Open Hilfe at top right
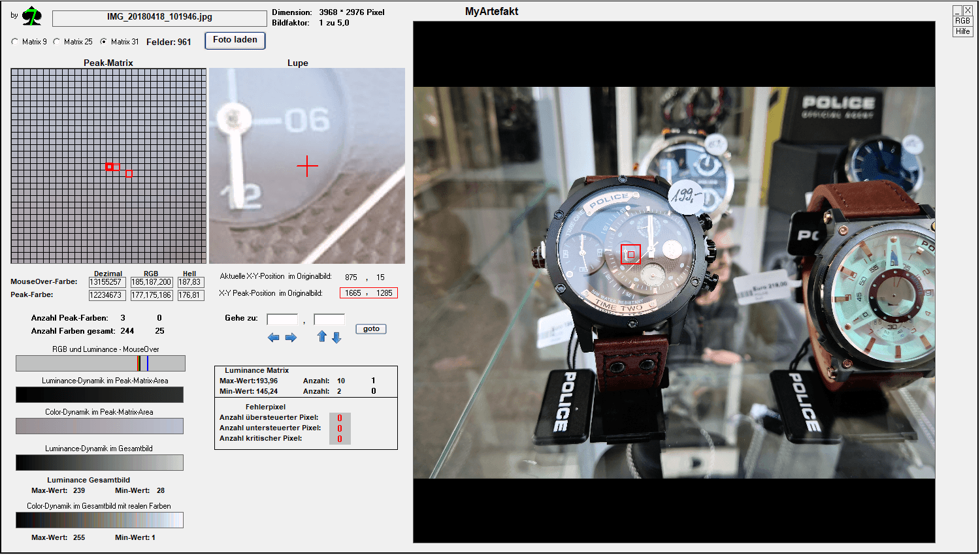The width and height of the screenshot is (980, 555). point(962,31)
